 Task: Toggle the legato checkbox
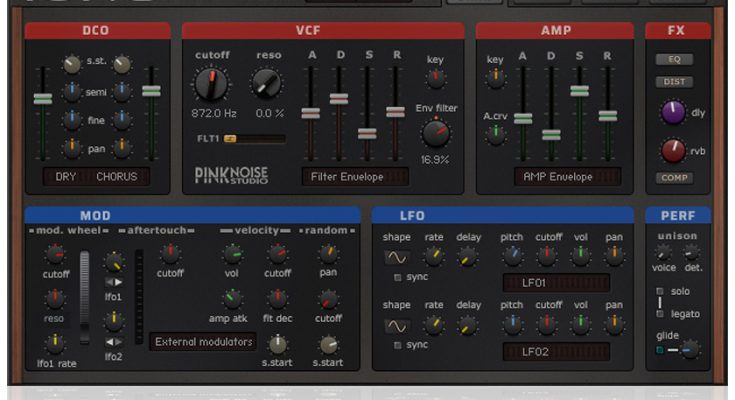[660, 312]
